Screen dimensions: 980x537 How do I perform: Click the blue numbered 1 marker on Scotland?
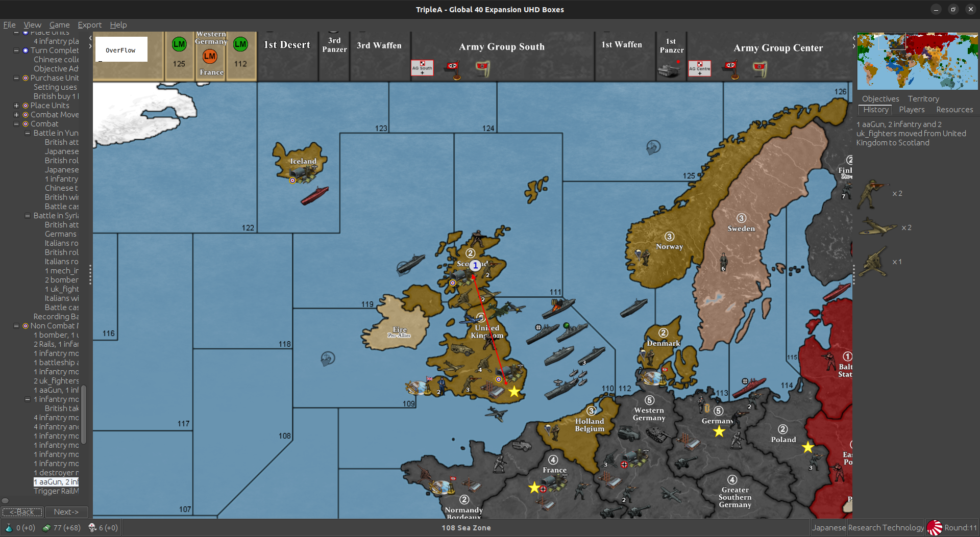[475, 265]
